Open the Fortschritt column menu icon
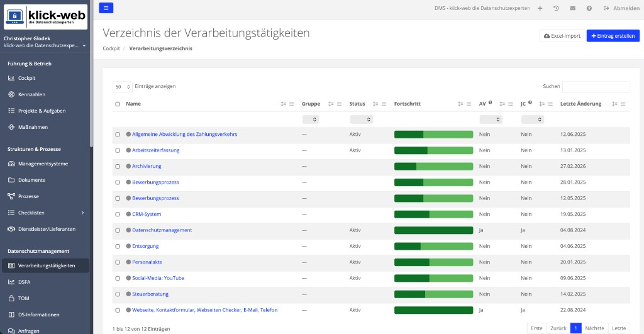The width and height of the screenshot is (644, 334). pos(469,104)
